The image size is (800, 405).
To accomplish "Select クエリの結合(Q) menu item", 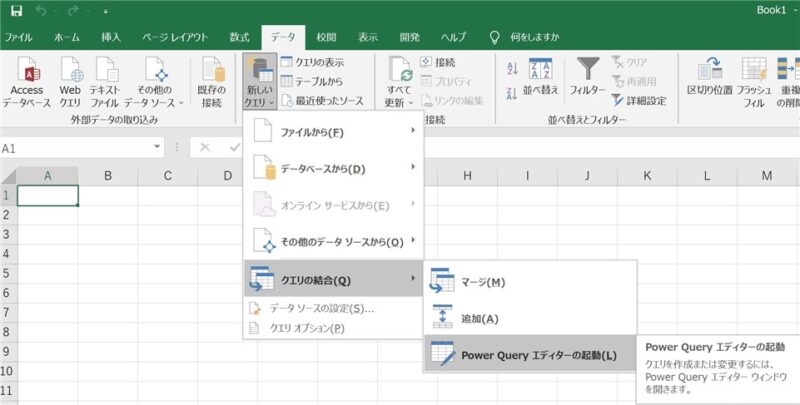I will pyautogui.click(x=334, y=280).
